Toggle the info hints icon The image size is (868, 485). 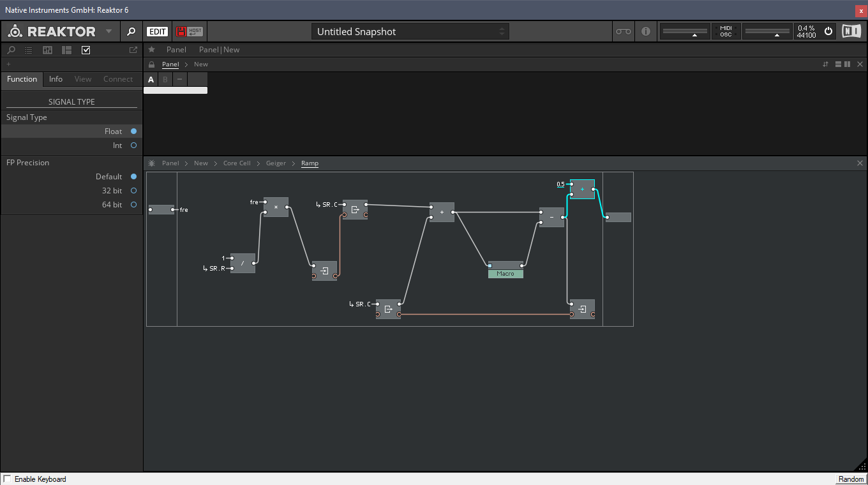[646, 31]
